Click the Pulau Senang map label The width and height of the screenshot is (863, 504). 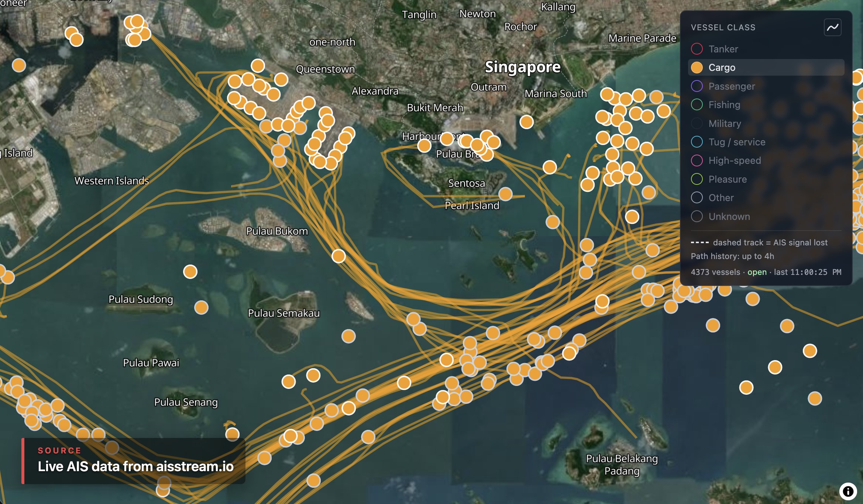coord(186,402)
